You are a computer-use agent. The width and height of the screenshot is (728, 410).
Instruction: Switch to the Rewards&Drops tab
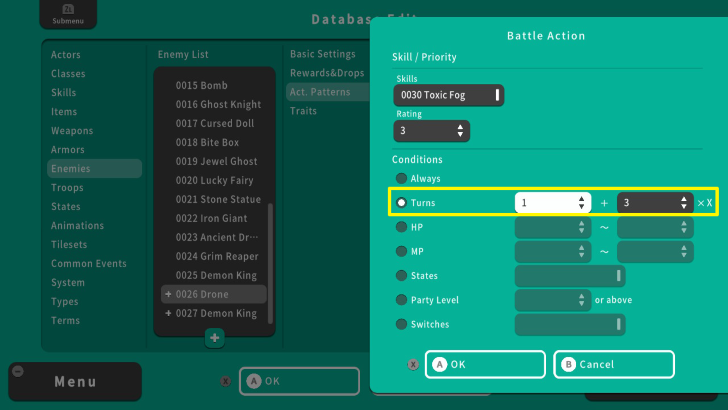pos(327,73)
